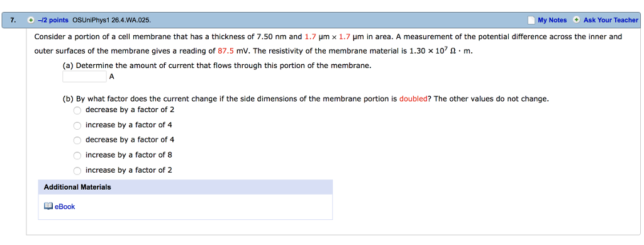Click the question number 7 label
The height and width of the screenshot is (245, 644).
(13, 20)
